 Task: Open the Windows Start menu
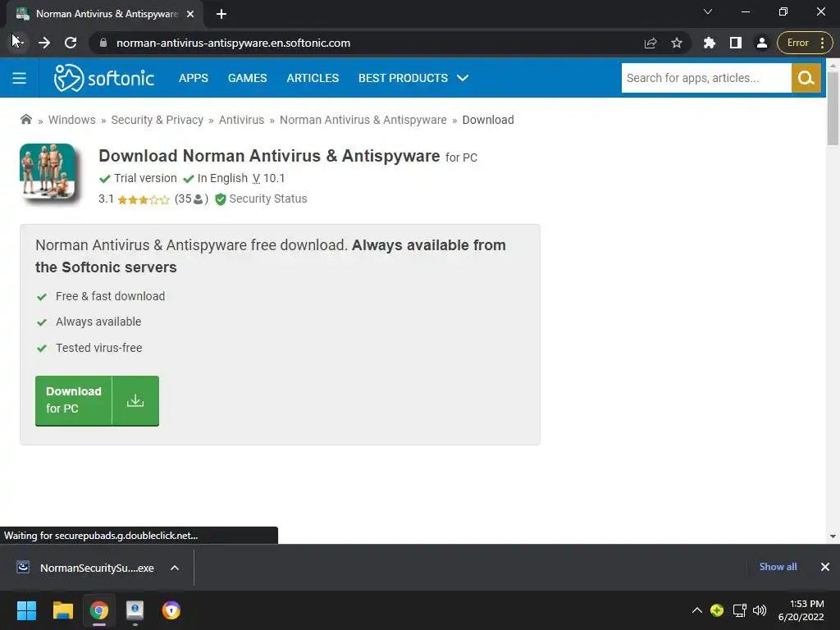(x=26, y=610)
